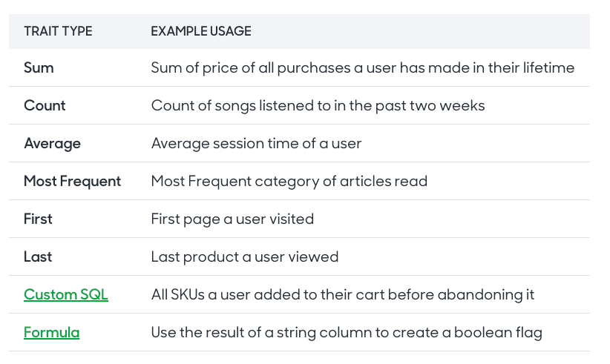
Task: Open the Custom SQL link
Action: tap(66, 294)
